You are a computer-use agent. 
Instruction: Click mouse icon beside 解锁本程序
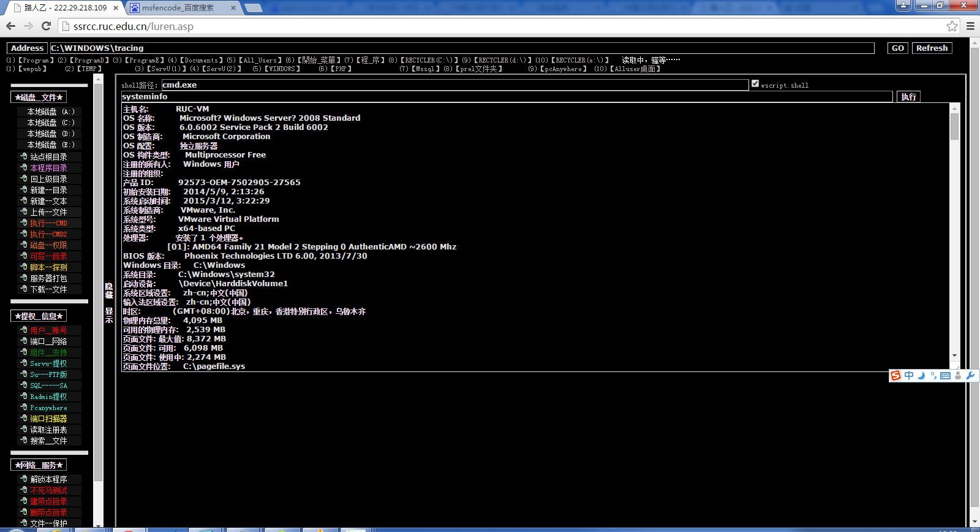(24, 479)
